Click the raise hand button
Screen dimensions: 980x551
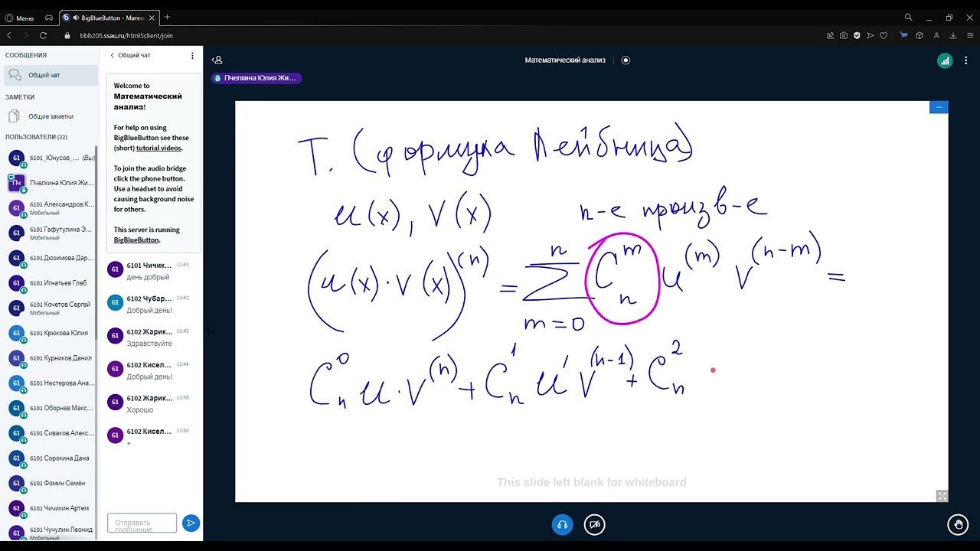point(958,524)
